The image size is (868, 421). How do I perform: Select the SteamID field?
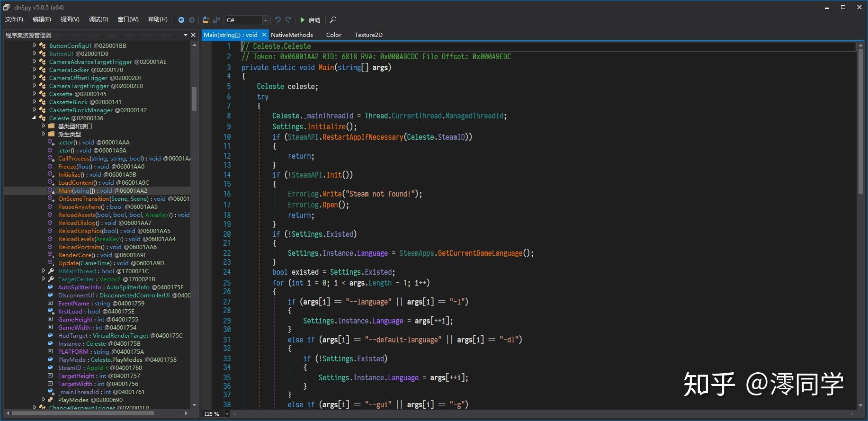click(x=100, y=367)
